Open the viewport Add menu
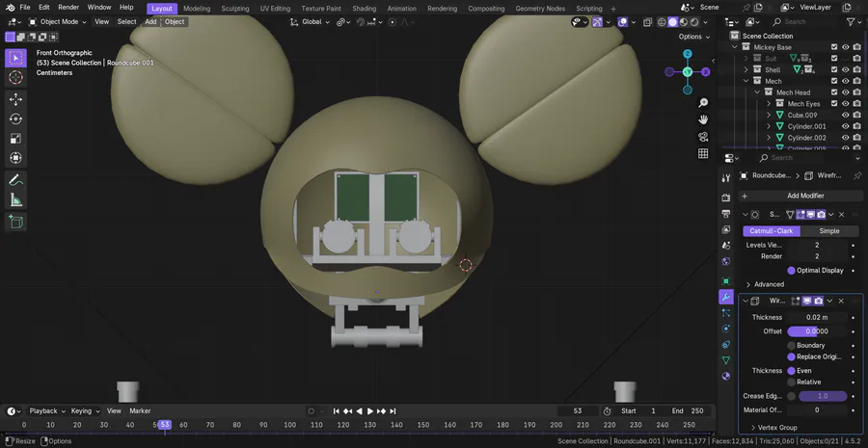This screenshot has height=448, width=868. click(x=150, y=21)
